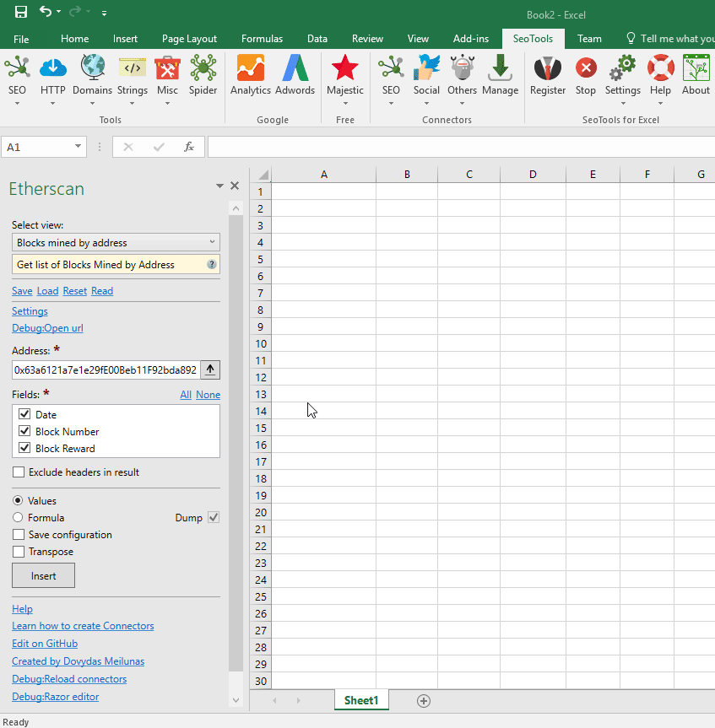
Task: Click the Manage connectors download icon
Action: click(x=500, y=68)
